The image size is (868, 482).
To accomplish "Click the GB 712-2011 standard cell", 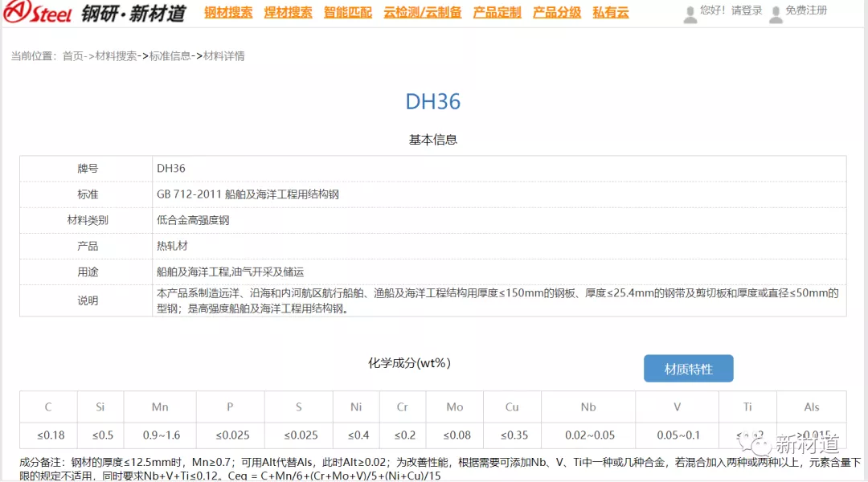I will point(248,194).
